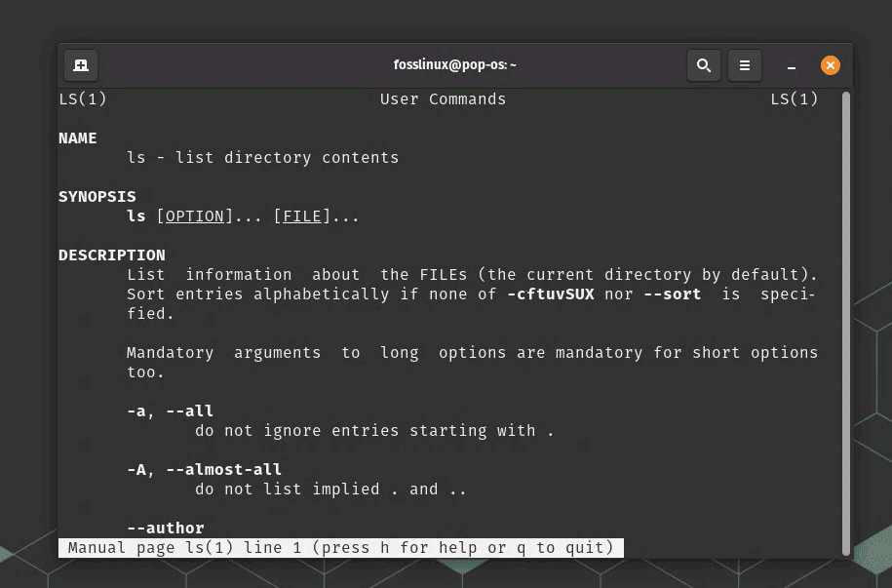Screen dimensions: 892x588
Task: Click 'do not ignore entries starting with .'
Action: click(x=374, y=431)
